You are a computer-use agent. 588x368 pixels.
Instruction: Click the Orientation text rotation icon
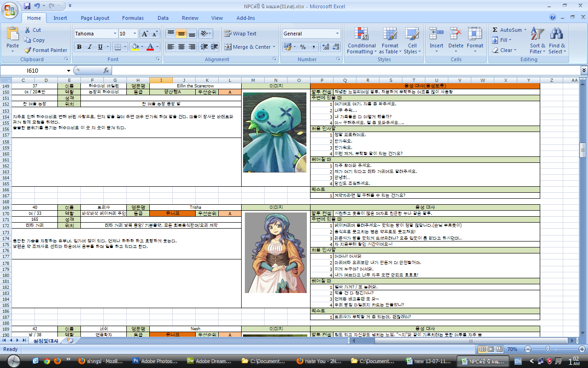tap(204, 34)
